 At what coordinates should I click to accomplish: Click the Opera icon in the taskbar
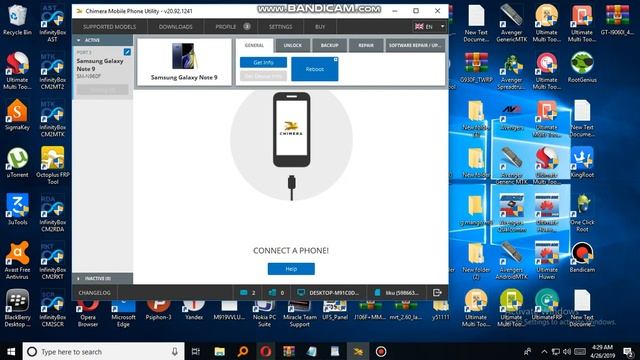(266, 351)
